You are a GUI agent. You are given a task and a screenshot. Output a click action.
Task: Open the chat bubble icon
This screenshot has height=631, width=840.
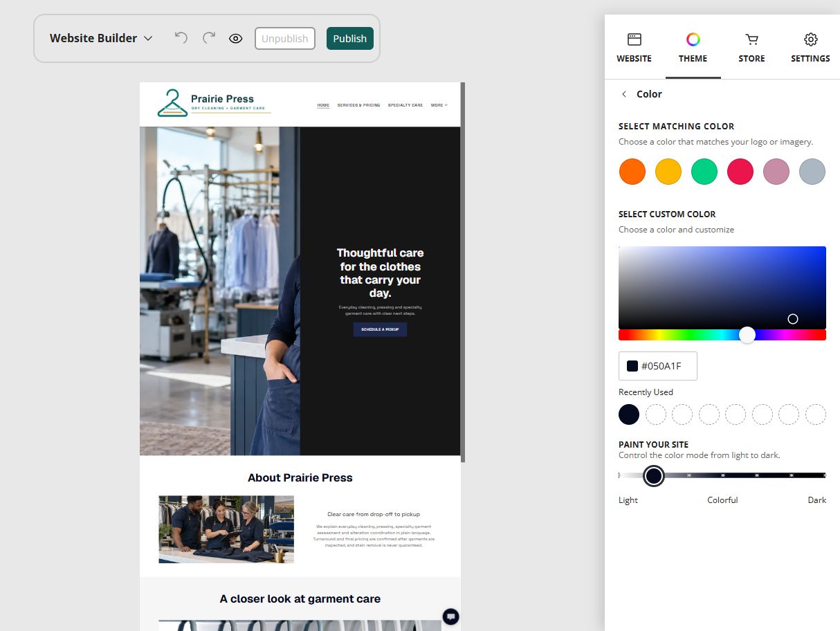pos(450,616)
